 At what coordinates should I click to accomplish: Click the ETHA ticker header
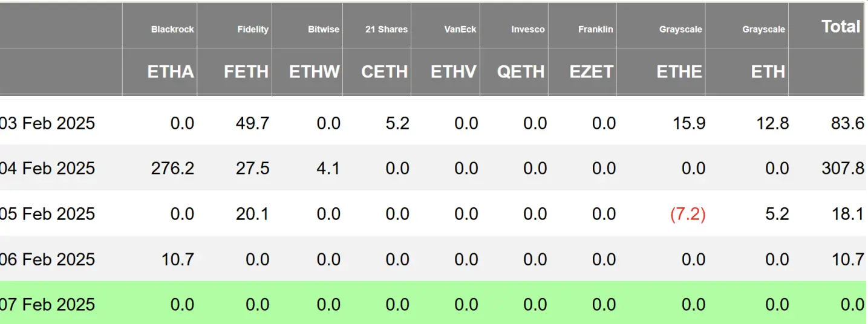(171, 72)
